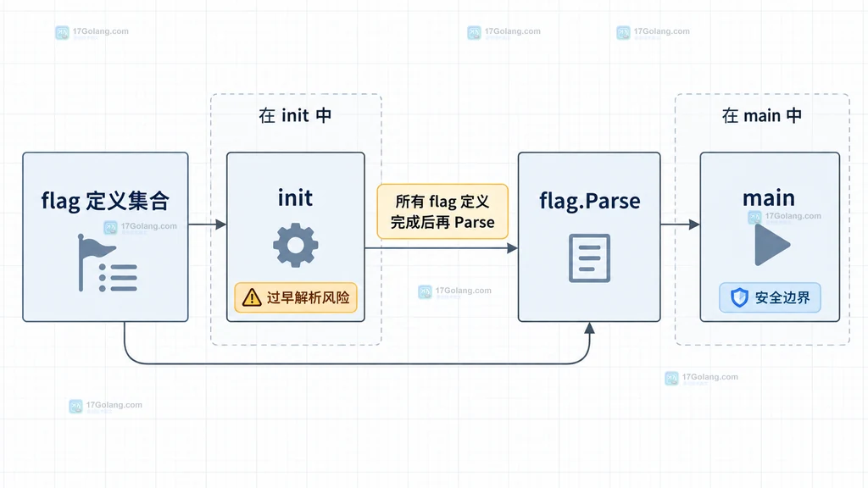The image size is (868, 488).
Task: Click the 'init' box title
Action: (x=295, y=197)
